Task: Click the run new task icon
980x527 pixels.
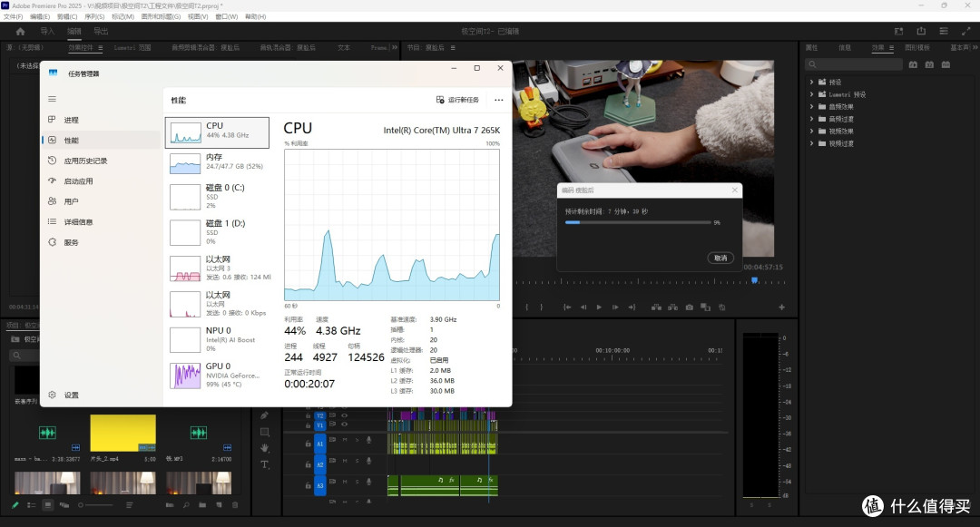Action: [440, 100]
